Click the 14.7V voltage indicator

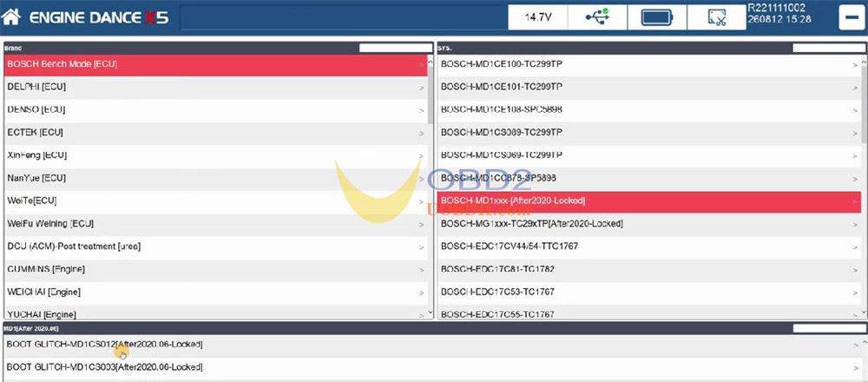point(537,17)
